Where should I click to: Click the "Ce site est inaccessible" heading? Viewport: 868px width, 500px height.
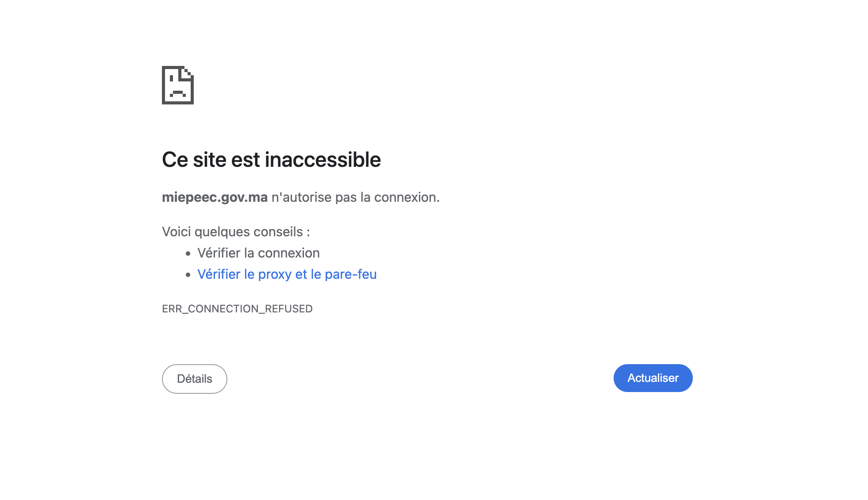point(271,160)
